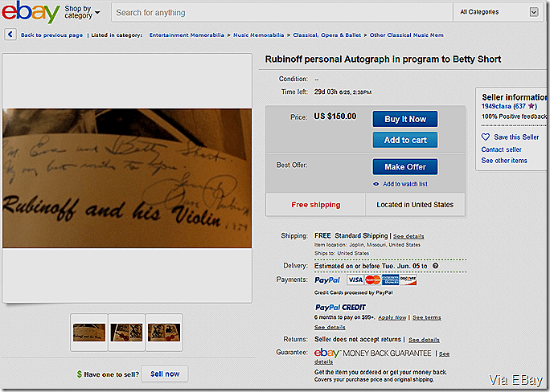
Task: Open the All Categories dropdown
Action: point(498,12)
